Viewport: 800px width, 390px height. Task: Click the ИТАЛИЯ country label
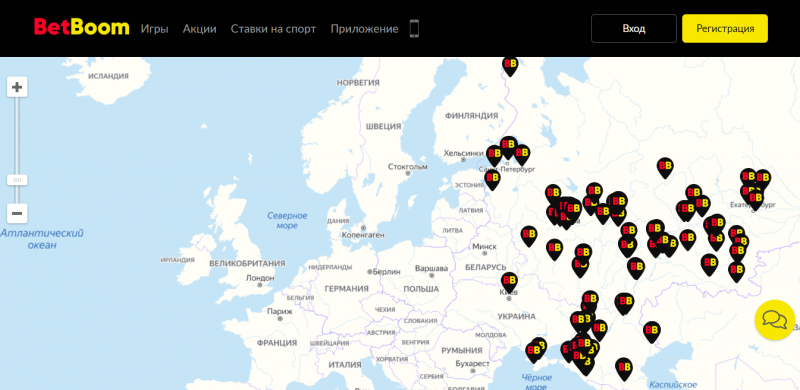coord(345,365)
